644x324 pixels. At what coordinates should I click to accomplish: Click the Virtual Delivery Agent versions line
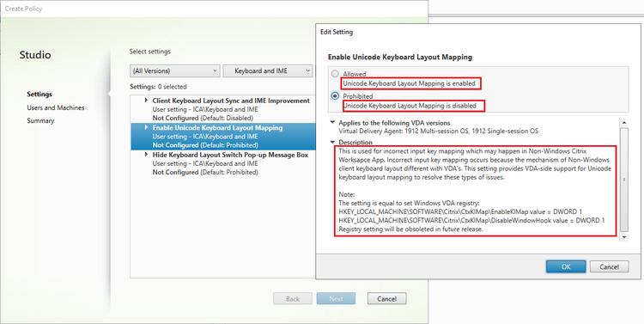(x=438, y=131)
